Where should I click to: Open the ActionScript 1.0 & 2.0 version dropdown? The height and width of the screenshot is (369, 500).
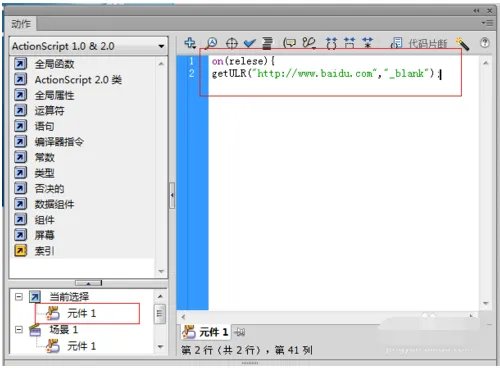pyautogui.click(x=89, y=46)
